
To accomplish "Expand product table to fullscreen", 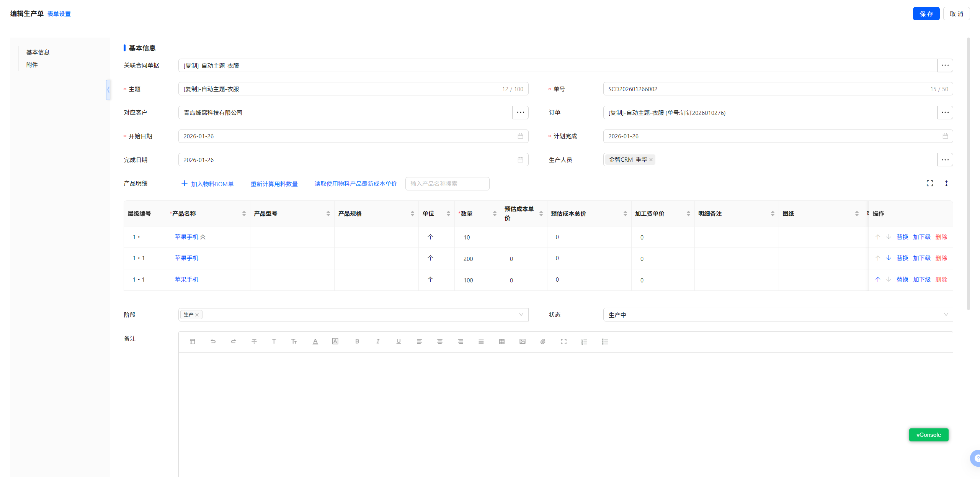I will tap(929, 184).
